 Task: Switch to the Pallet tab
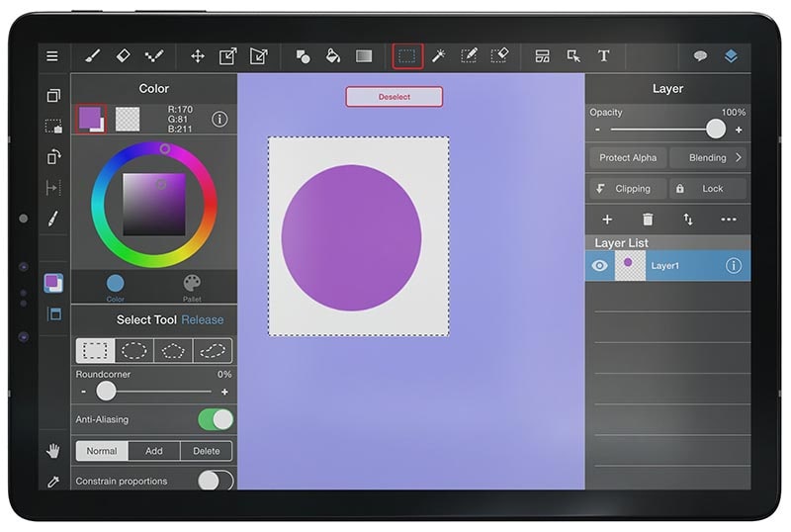point(192,288)
